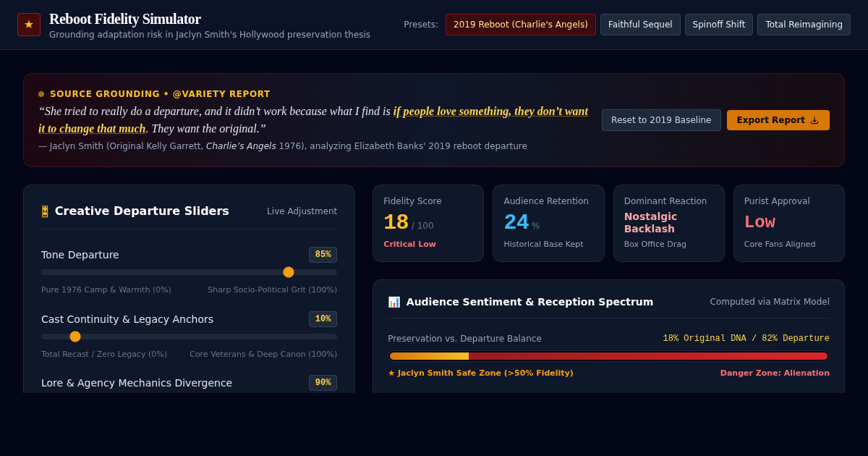Click the Nostalgic Backlash dominant reaction text
Image resolution: width=868 pixels, height=456 pixels.
[651, 223]
